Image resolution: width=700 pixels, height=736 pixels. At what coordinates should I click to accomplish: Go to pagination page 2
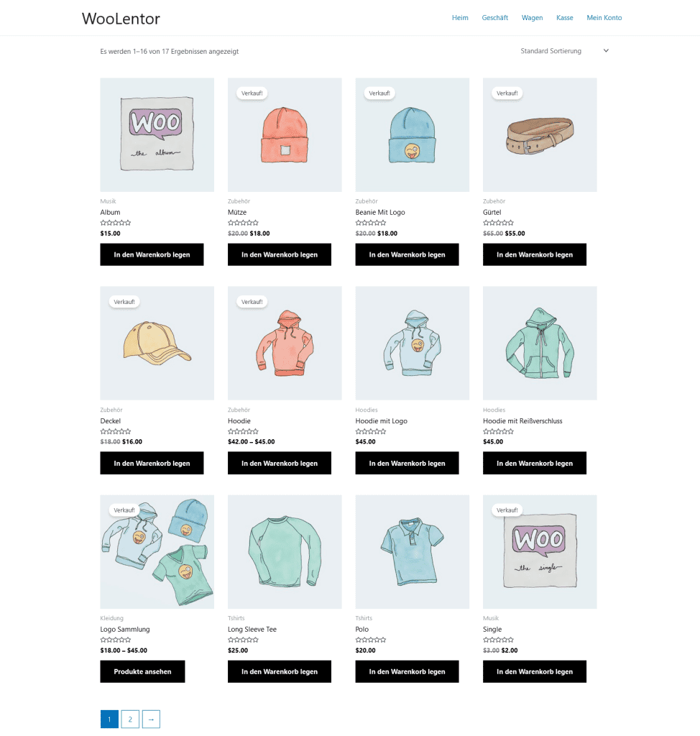(x=130, y=719)
